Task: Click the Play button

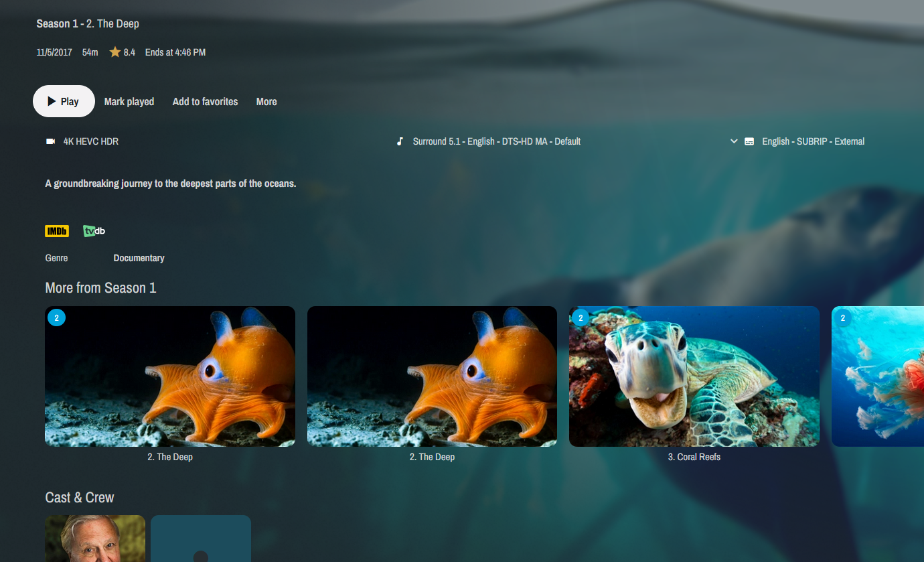Action: point(64,102)
